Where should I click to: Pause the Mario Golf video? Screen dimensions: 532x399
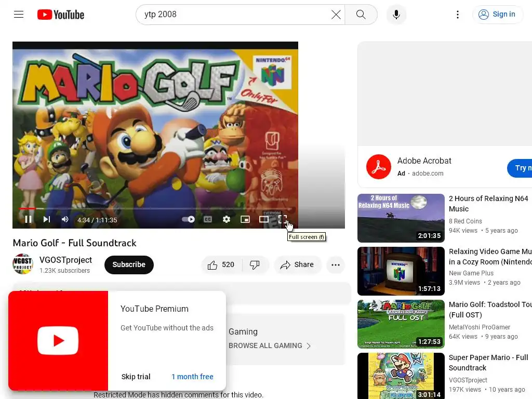[x=28, y=220]
